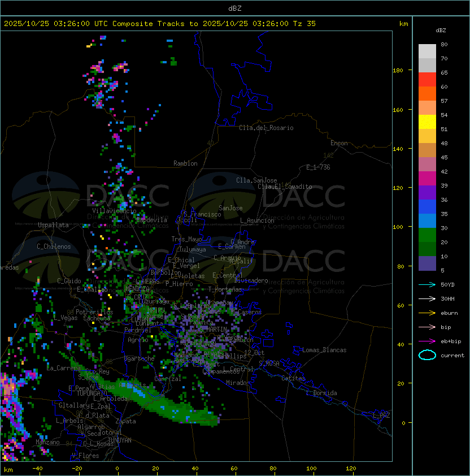This screenshot has height=476, width=470.
Task: Click the L_Dormida place label
Action: click(321, 393)
